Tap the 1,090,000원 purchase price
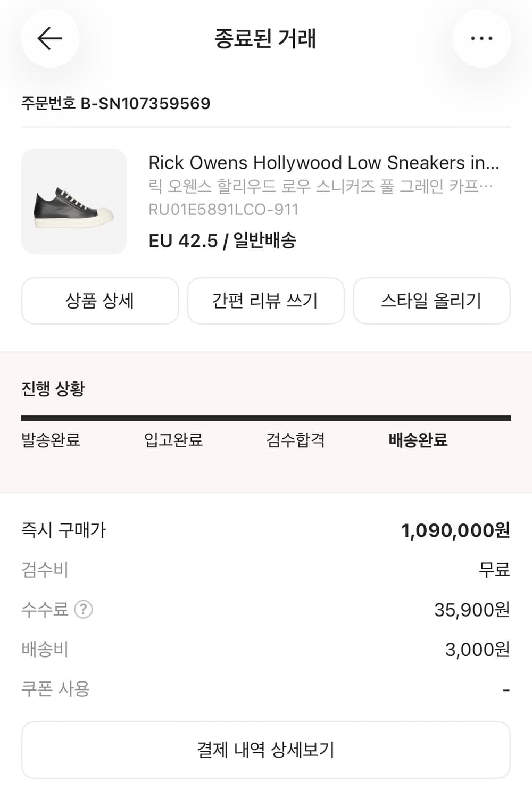532x798 pixels. pos(455,530)
